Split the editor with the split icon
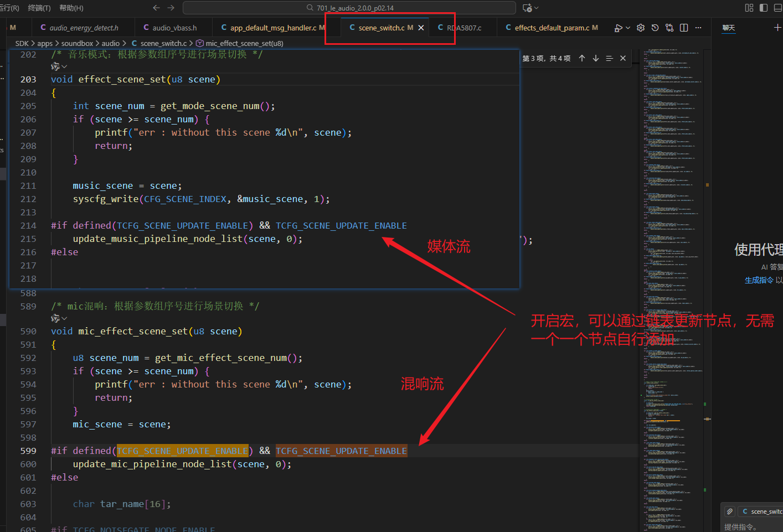The width and height of the screenshot is (783, 532). [684, 28]
